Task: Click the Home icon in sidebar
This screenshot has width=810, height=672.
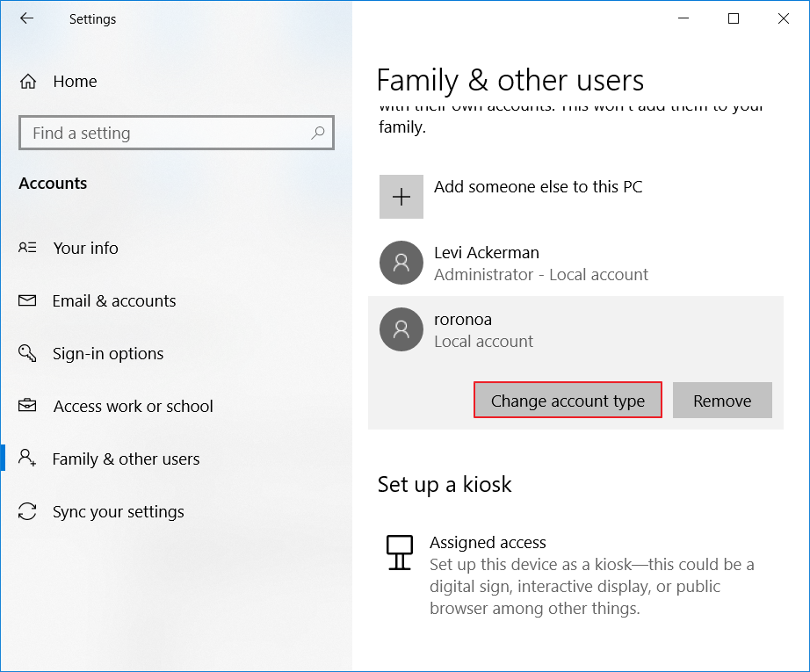Action: pos(28,82)
